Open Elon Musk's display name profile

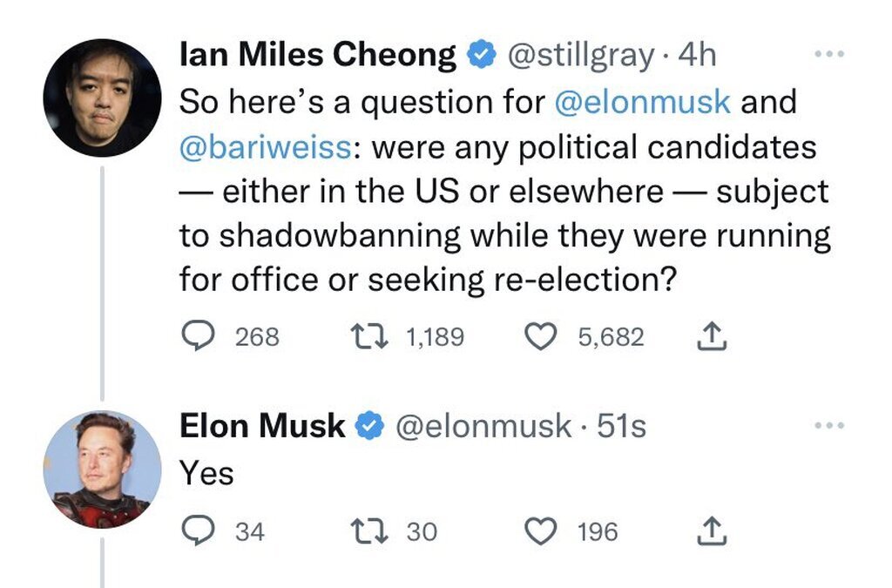pos(262,426)
